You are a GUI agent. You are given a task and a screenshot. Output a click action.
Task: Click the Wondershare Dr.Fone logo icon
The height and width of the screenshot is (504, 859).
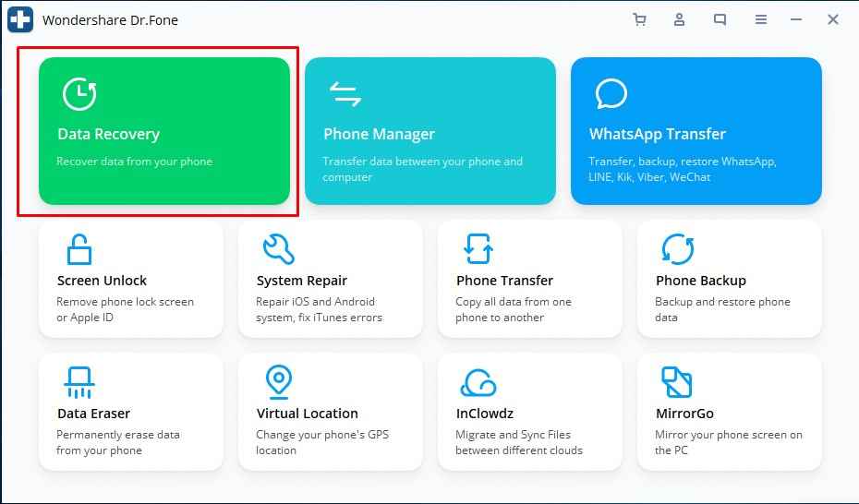[x=20, y=19]
